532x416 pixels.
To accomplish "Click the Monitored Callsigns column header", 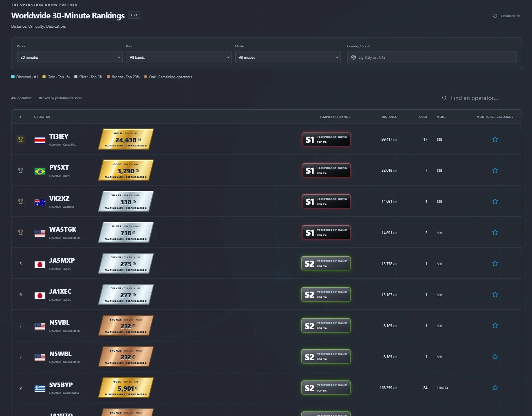I will pyautogui.click(x=495, y=117).
